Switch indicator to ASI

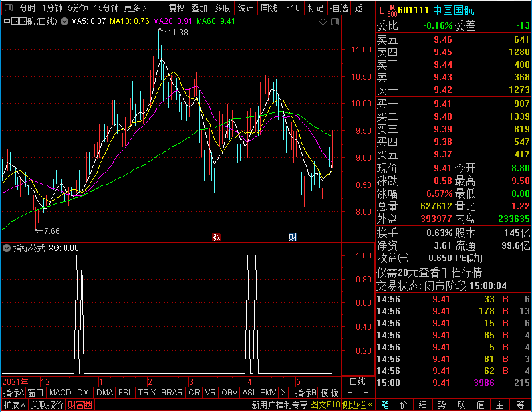(x=248, y=393)
